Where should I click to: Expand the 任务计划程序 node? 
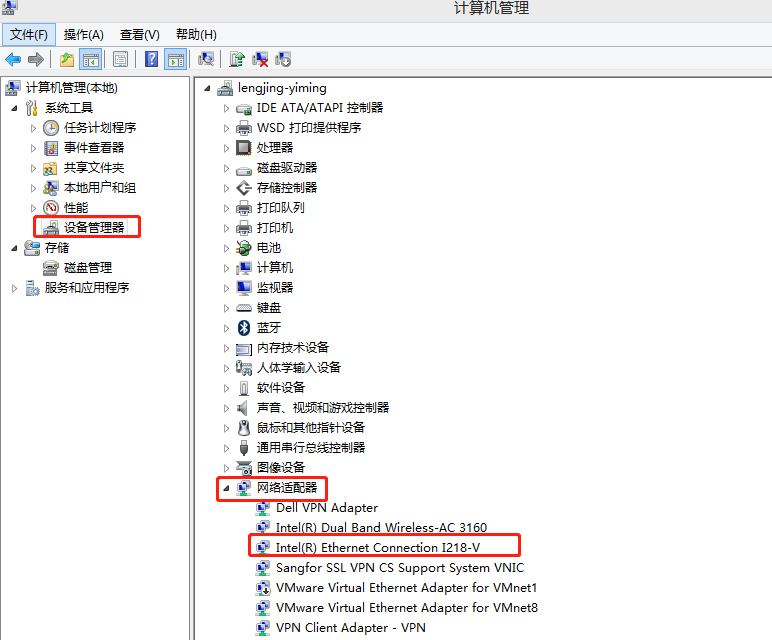33,128
